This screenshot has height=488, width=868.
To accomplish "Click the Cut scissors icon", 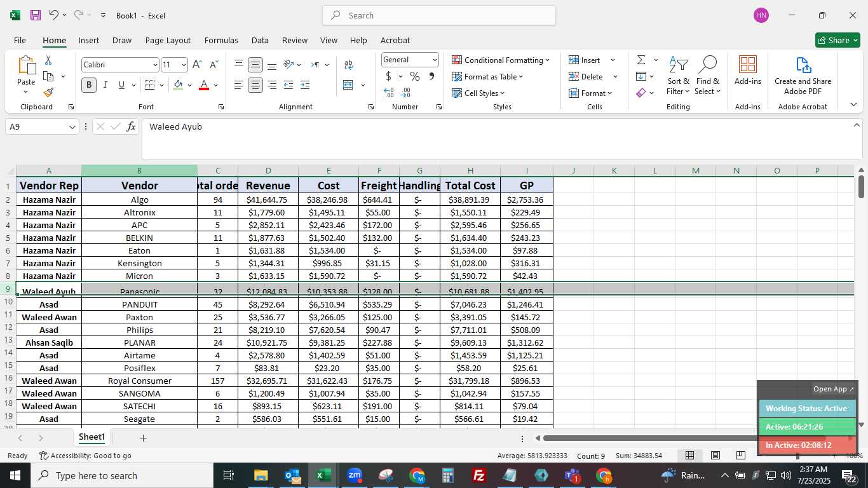I will 48,60.
